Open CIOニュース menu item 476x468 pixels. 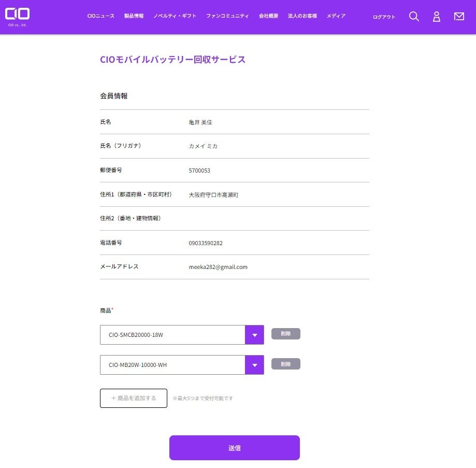[x=101, y=16]
